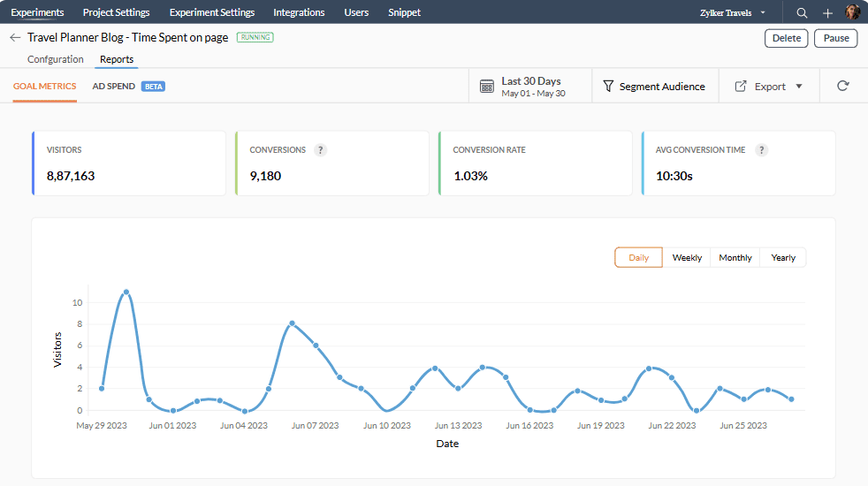The height and width of the screenshot is (486, 868).
Task: Click the Delete button
Action: point(786,38)
